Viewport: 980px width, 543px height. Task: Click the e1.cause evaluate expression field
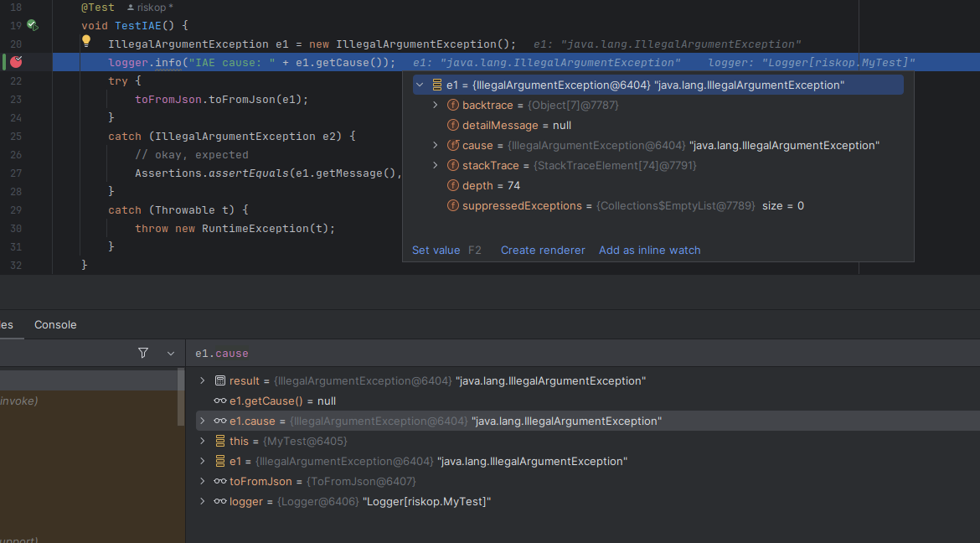pyautogui.click(x=582, y=354)
